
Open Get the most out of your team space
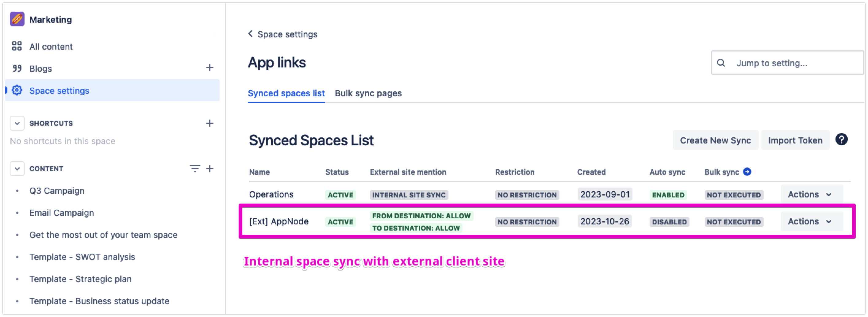103,235
